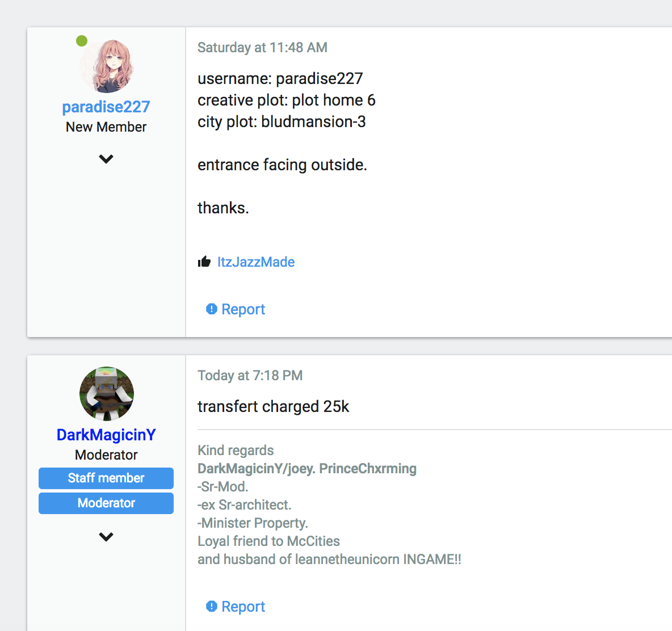The width and height of the screenshot is (672, 631).
Task: Click 'entrance facing outside.' line
Action: (283, 165)
